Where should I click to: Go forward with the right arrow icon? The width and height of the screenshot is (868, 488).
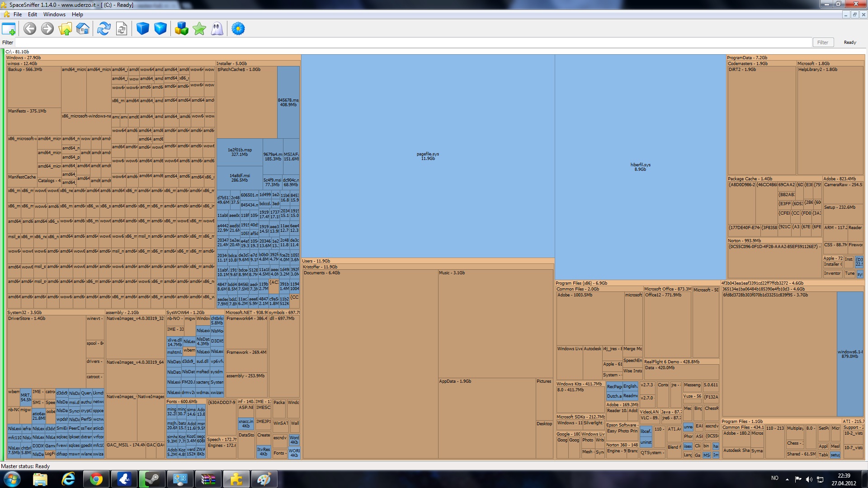[47, 29]
